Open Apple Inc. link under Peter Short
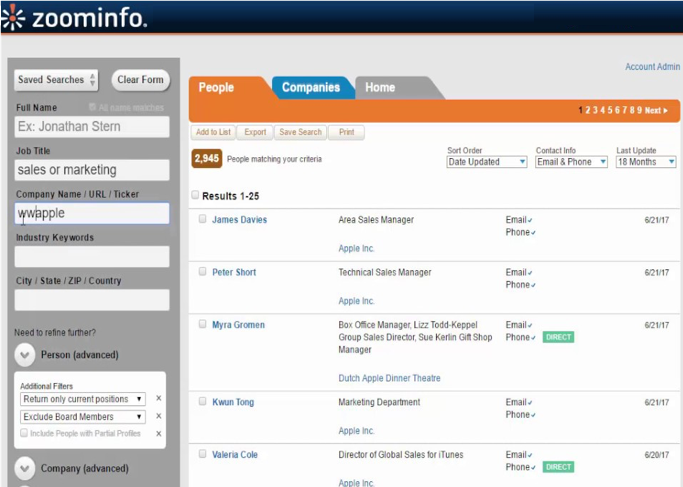Viewport: 683px width, 487px height. pos(356,301)
